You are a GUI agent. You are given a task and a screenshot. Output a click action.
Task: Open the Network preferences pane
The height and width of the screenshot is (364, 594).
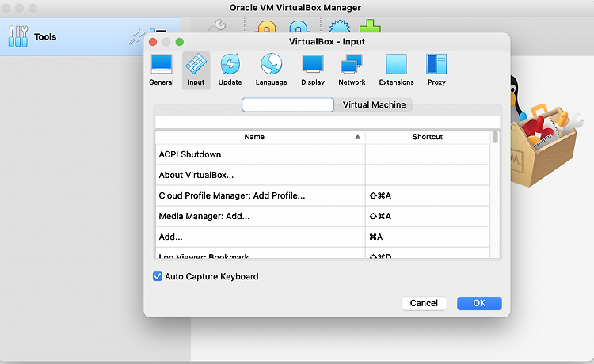[x=352, y=70]
